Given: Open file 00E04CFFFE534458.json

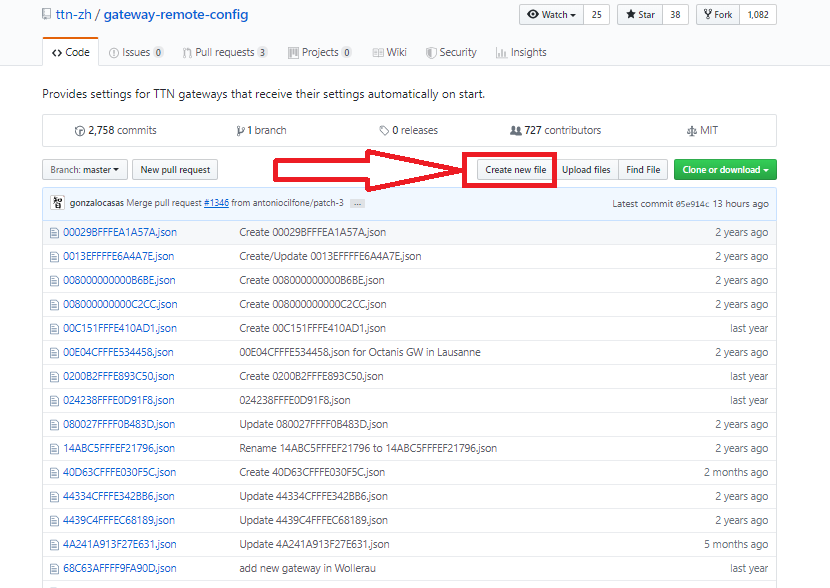Looking at the screenshot, I should coord(118,352).
